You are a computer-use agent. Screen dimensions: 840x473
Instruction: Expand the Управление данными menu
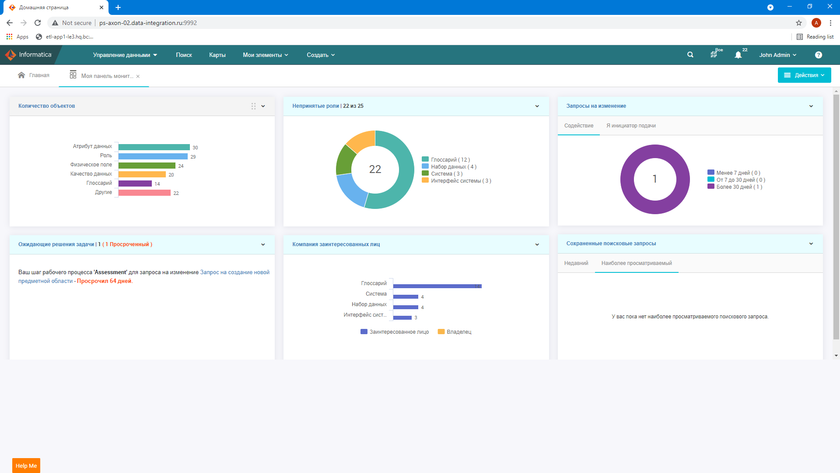point(125,55)
